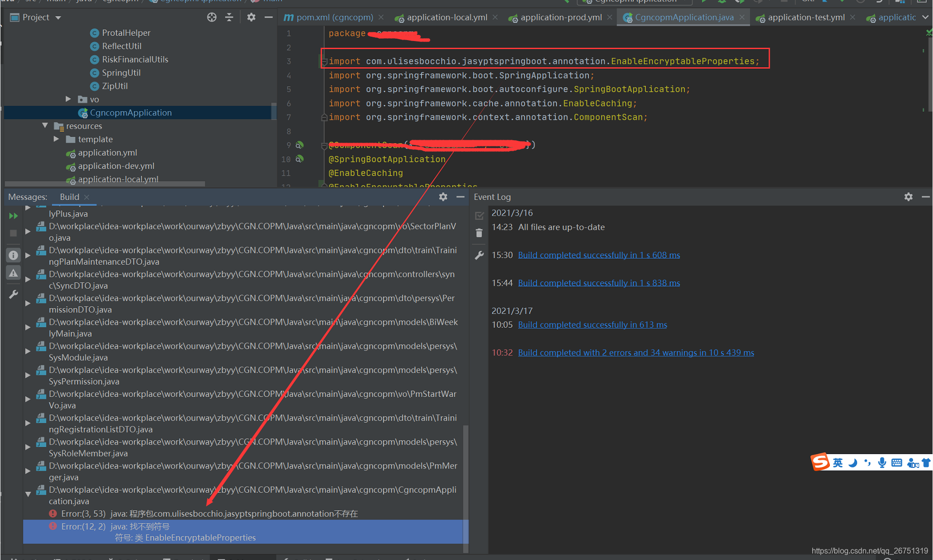The width and height of the screenshot is (933, 560).
Task: Open the 'Build completed successfully in 613 ms' link
Action: pyautogui.click(x=592, y=325)
